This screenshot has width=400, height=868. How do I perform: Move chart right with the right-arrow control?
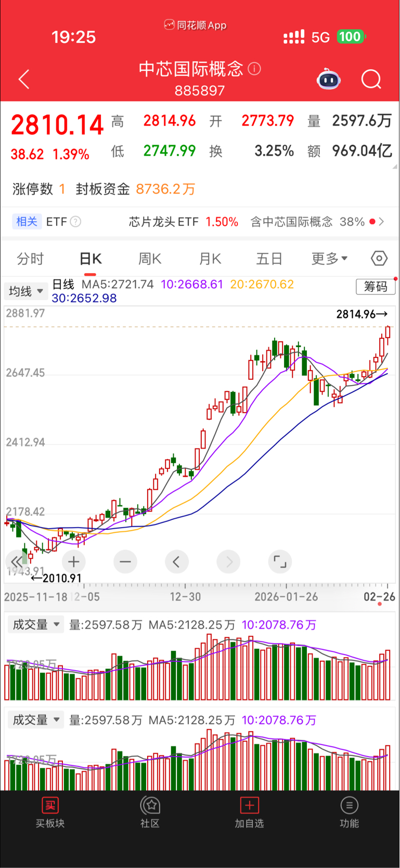[229, 561]
